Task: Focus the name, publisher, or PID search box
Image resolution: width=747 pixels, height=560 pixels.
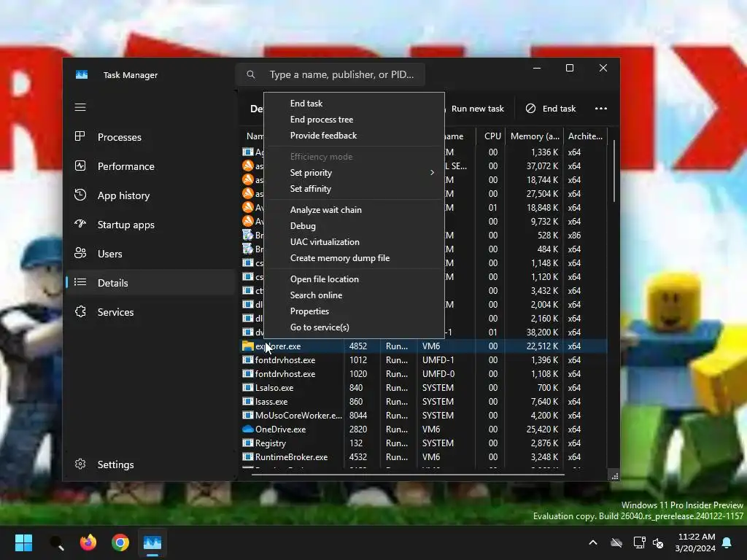Action: tap(330, 74)
